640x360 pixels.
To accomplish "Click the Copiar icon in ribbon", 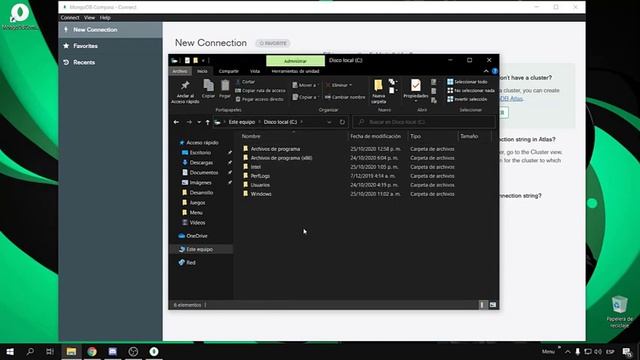I will (x=209, y=85).
